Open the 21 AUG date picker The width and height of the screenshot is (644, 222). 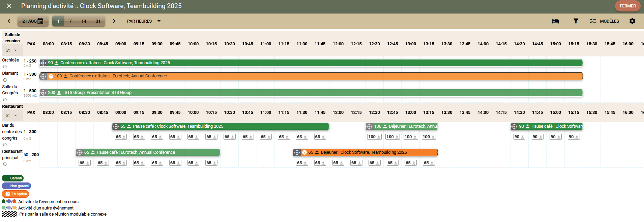pyautogui.click(x=33, y=21)
